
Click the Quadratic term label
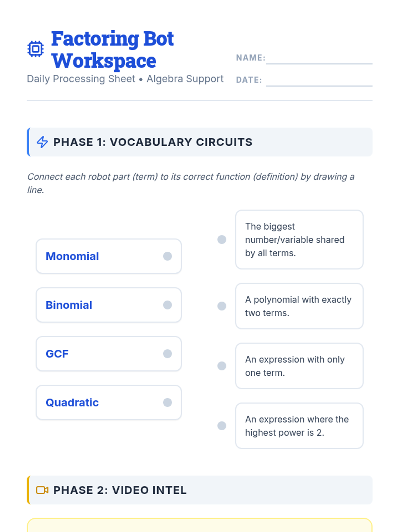(x=72, y=403)
